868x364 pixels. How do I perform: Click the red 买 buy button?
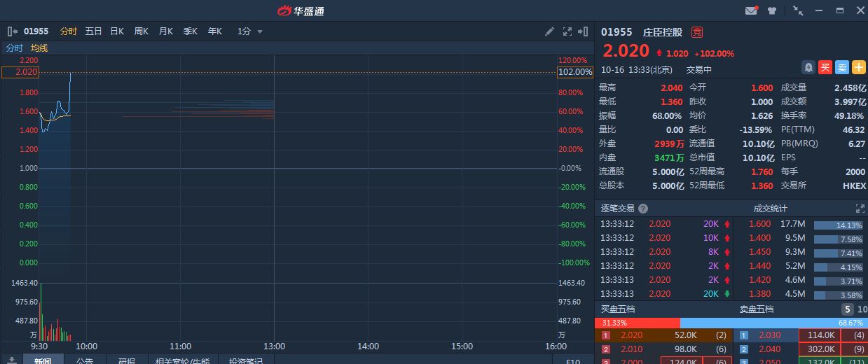(x=825, y=67)
